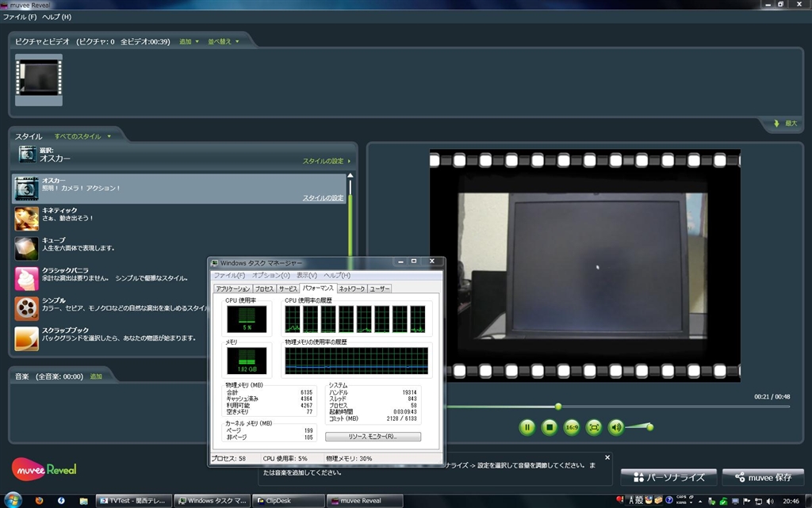
Task: Open the 並べ替え sort dropdown
Action: point(223,41)
